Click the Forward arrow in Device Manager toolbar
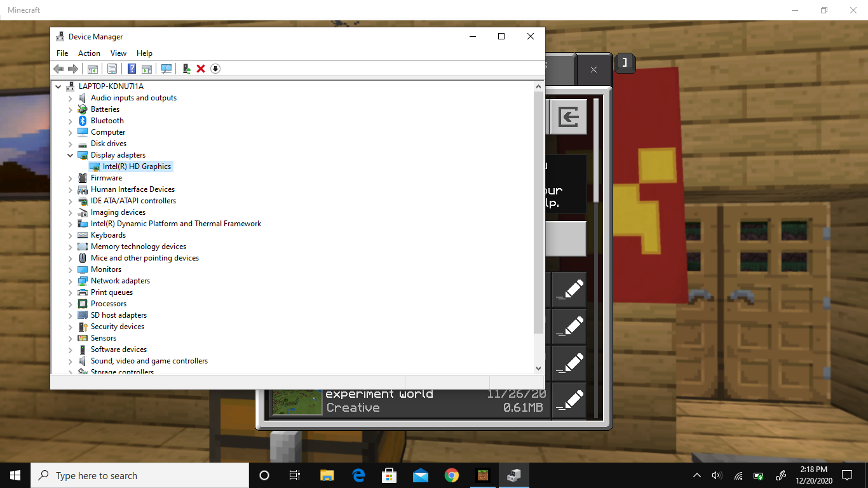The image size is (868, 488). click(x=73, y=69)
